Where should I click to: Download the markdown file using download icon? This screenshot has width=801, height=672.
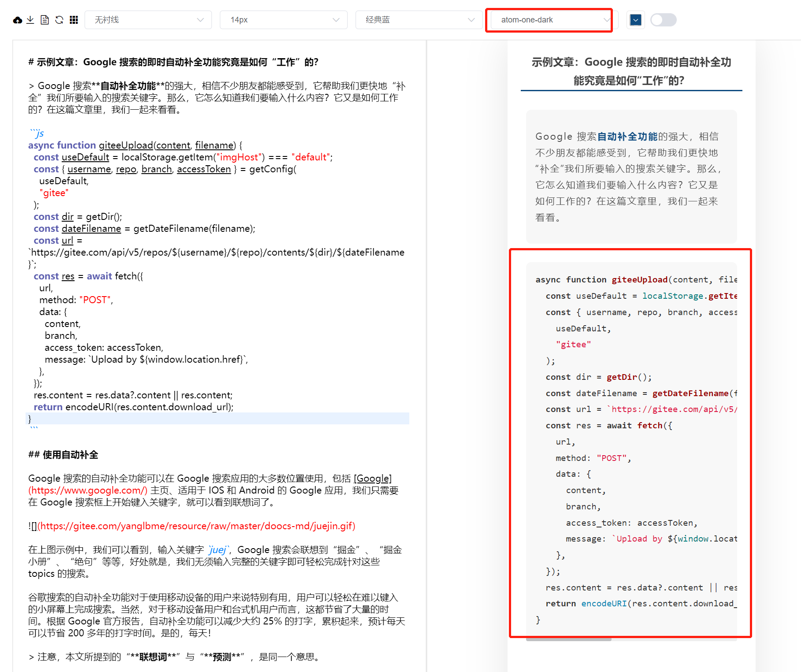pyautogui.click(x=30, y=19)
